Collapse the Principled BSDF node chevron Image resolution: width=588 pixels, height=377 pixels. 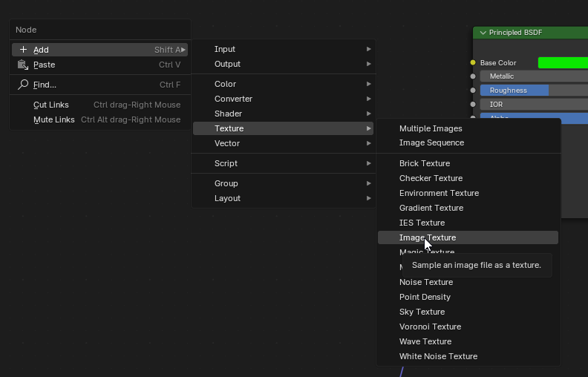[483, 33]
